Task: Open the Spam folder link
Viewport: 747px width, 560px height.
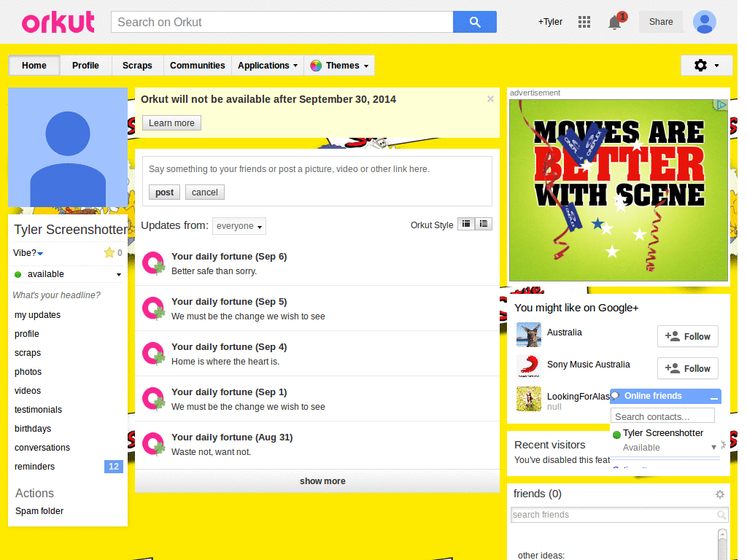Action: point(39,511)
